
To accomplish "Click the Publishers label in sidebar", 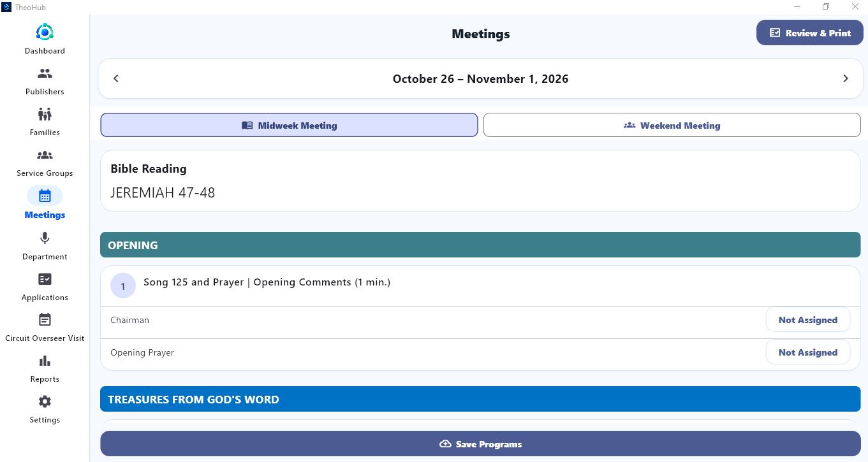I will (x=45, y=92).
